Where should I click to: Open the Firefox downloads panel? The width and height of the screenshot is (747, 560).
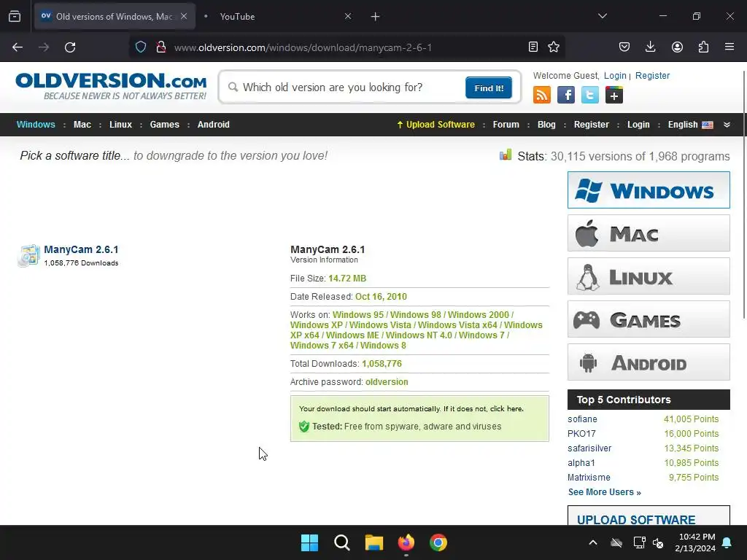[x=650, y=47]
